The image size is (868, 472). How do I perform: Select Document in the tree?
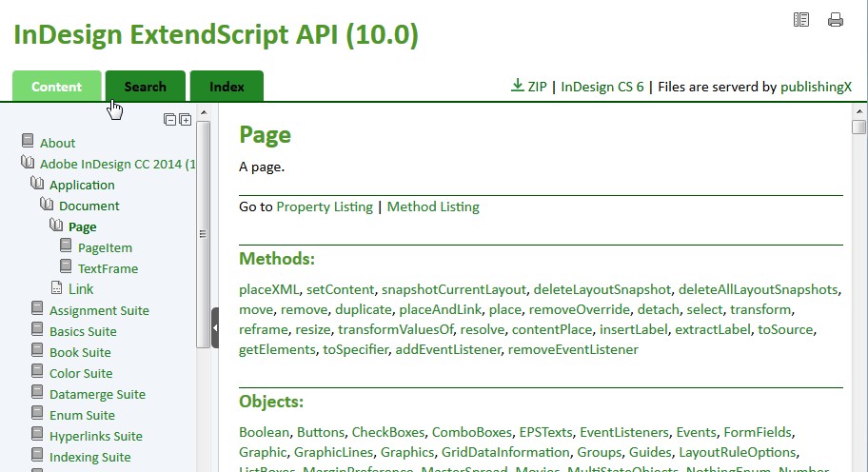89,206
